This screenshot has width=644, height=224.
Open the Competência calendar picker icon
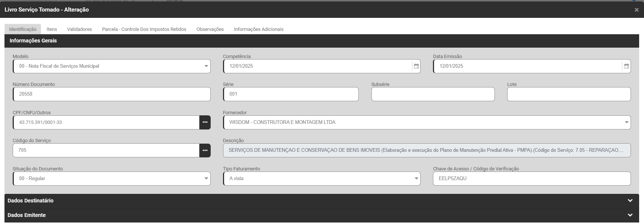[x=416, y=66]
